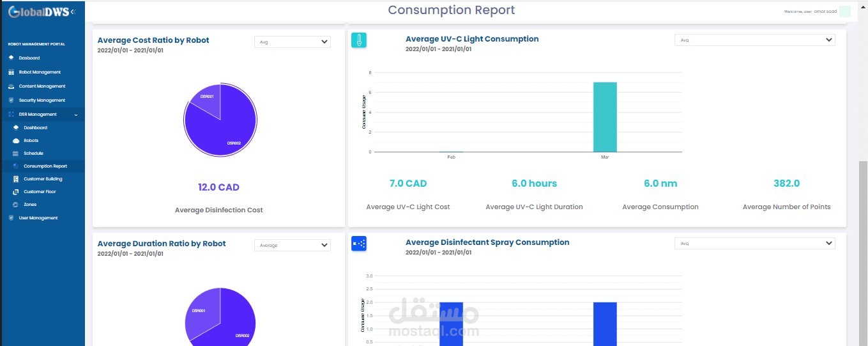The height and width of the screenshot is (346, 868).
Task: Click the Average Disinfection Cost label
Action: (218, 210)
